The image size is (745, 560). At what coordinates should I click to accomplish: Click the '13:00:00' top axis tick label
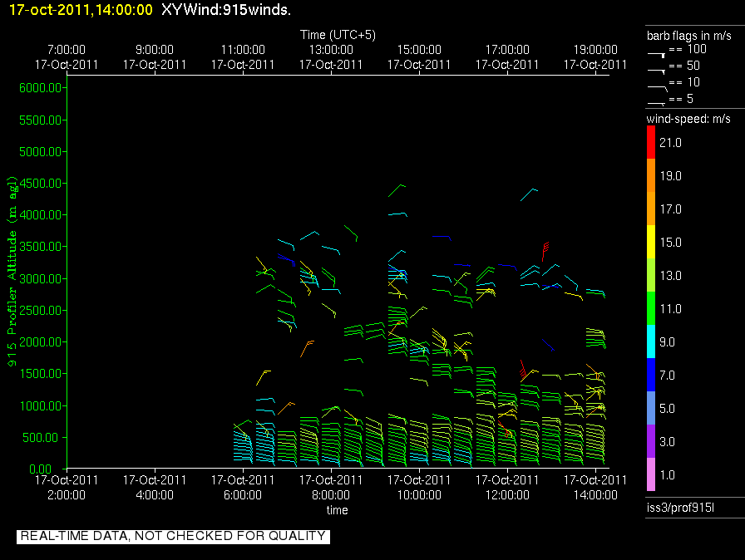pos(331,49)
